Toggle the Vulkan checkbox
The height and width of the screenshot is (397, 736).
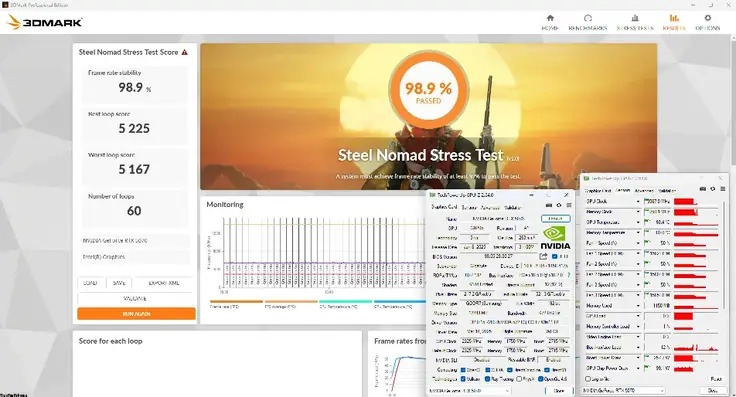point(464,379)
